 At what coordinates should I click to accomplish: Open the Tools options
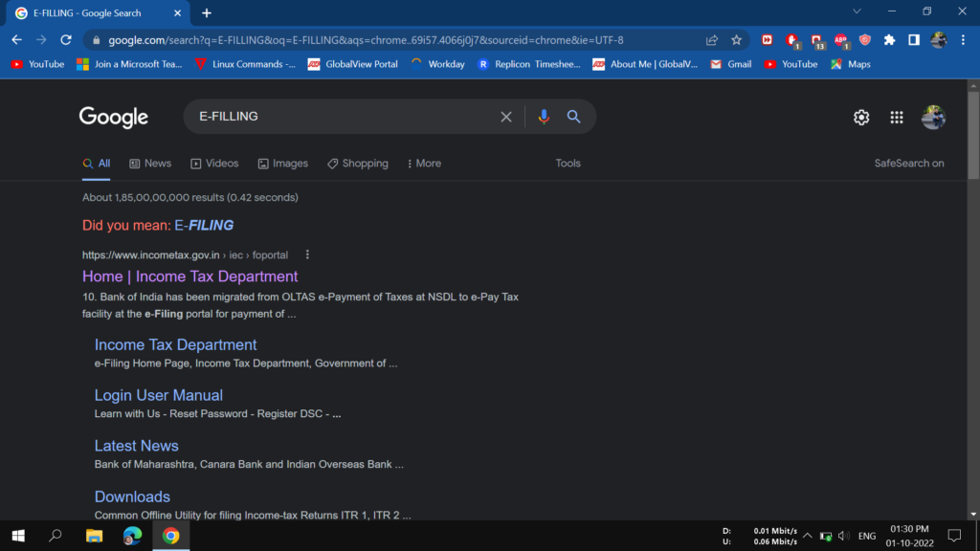568,164
